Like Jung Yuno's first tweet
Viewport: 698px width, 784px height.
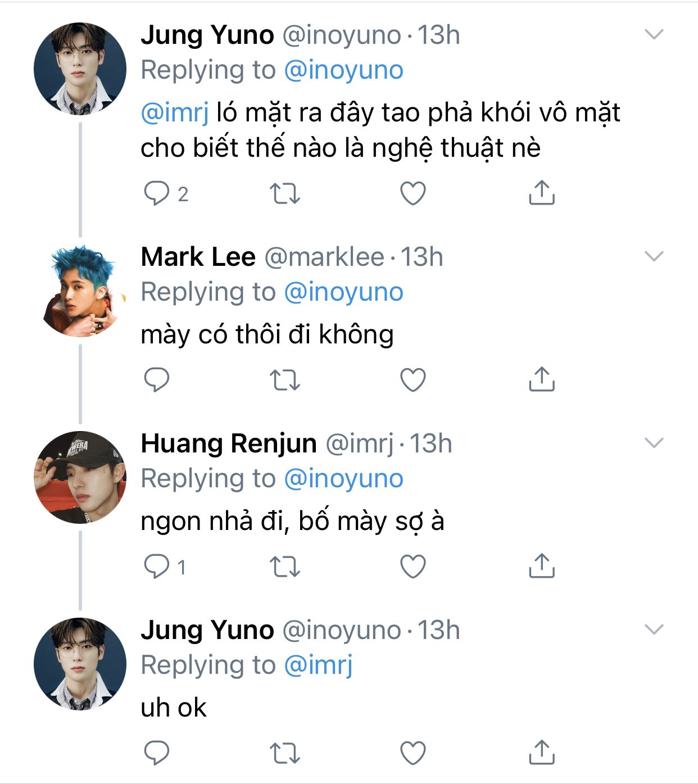coord(413,193)
